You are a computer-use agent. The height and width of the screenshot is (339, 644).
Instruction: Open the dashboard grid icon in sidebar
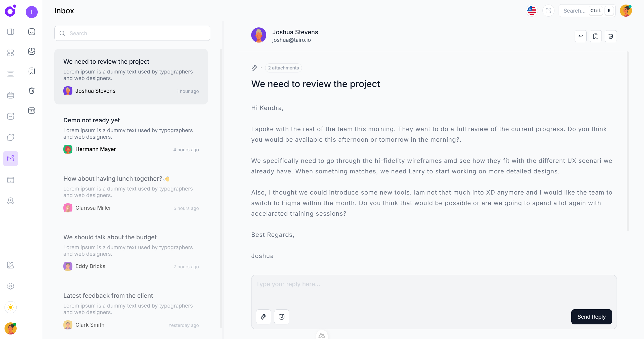(x=10, y=53)
